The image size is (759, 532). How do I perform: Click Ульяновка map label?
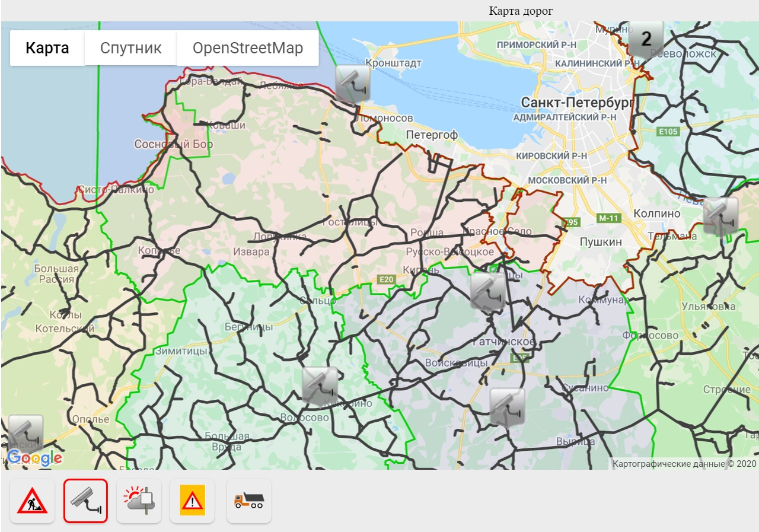coord(709,307)
